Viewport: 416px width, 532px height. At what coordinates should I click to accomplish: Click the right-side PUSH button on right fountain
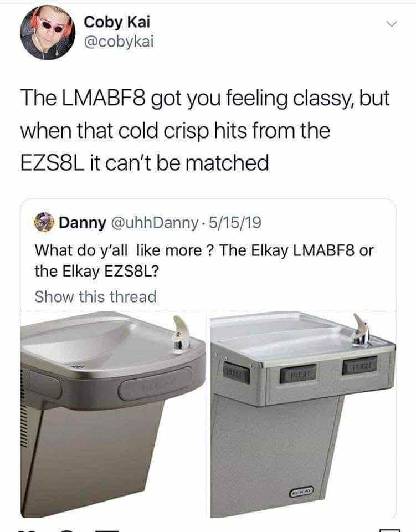click(x=359, y=365)
